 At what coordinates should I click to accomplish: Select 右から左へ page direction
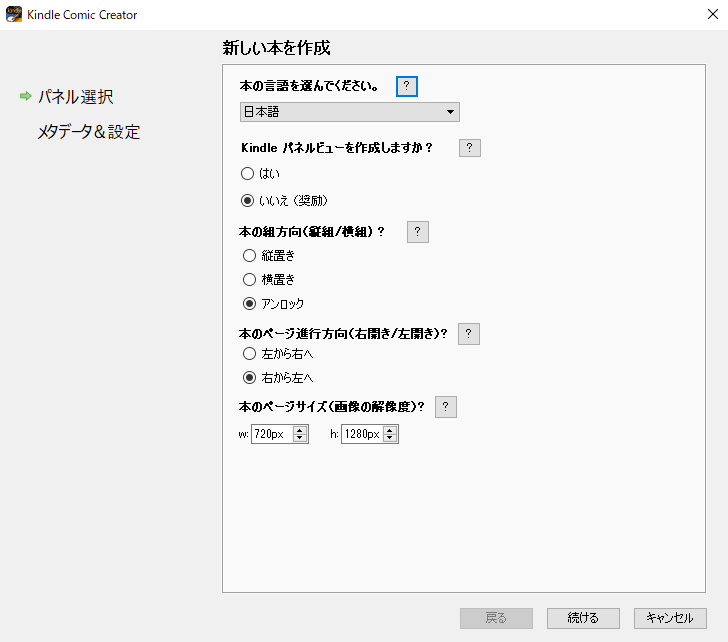pos(249,378)
